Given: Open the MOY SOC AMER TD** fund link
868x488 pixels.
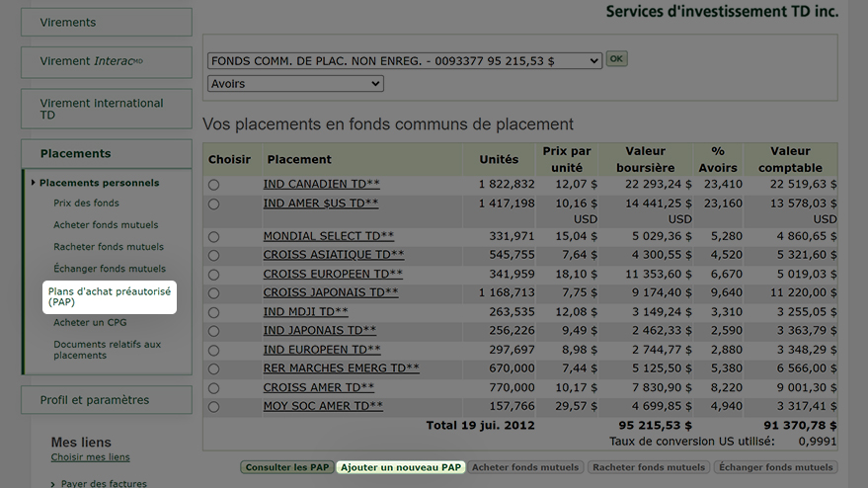Looking at the screenshot, I should tap(323, 406).
